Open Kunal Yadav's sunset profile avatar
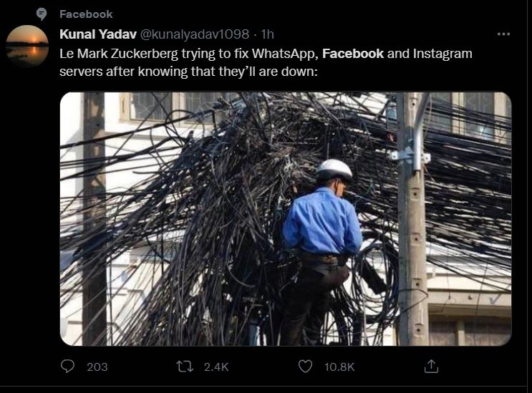532x393 pixels. pyautogui.click(x=27, y=45)
